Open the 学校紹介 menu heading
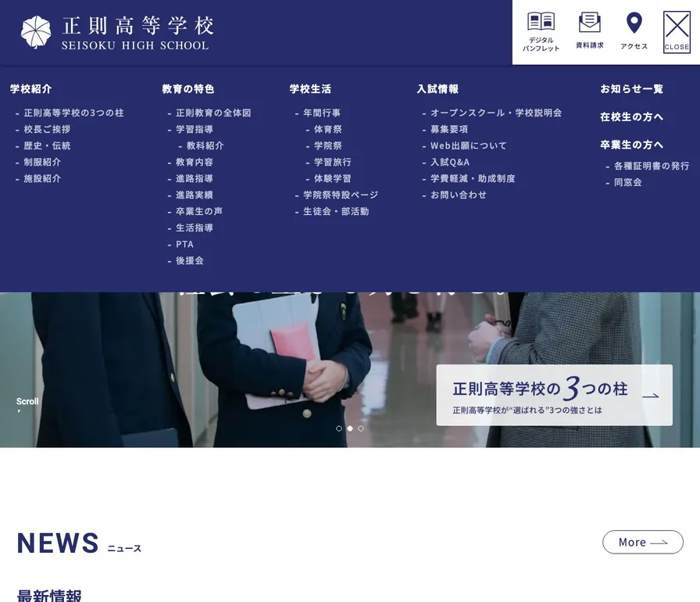 pyautogui.click(x=30, y=89)
